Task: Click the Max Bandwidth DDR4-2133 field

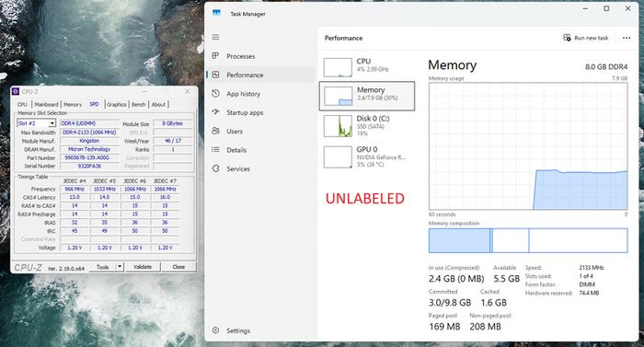Action: [x=89, y=133]
